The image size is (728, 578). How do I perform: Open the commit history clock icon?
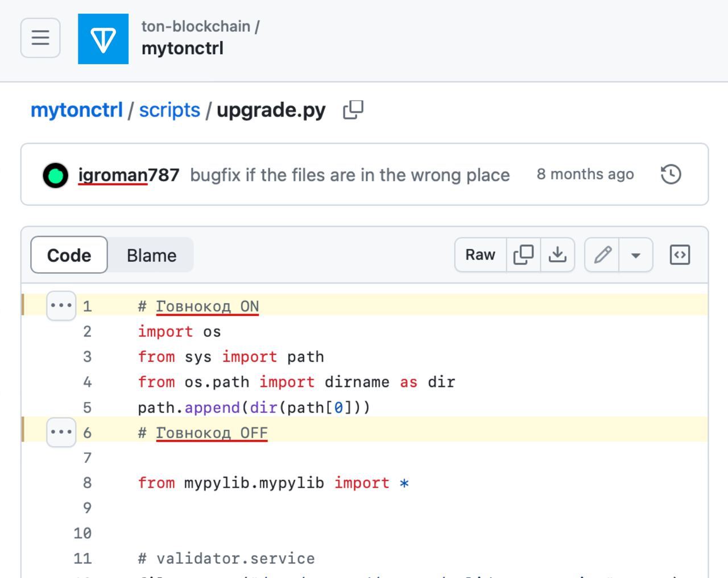pos(671,174)
